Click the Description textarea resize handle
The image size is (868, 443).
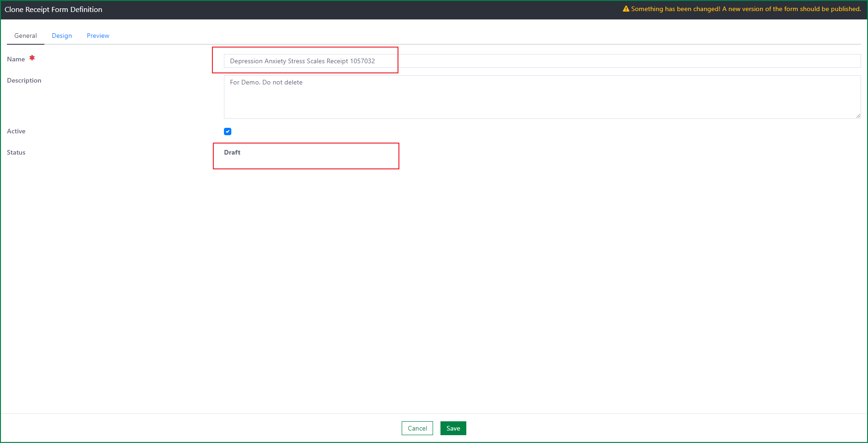tap(858, 115)
